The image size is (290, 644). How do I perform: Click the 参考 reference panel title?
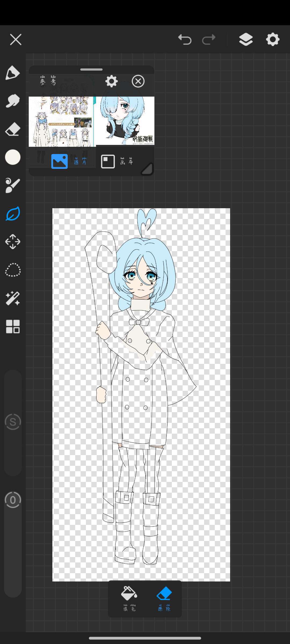tap(48, 80)
